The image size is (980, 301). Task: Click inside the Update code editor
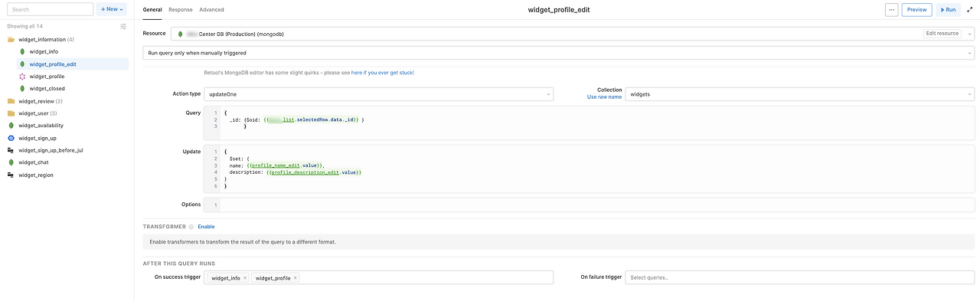590,169
